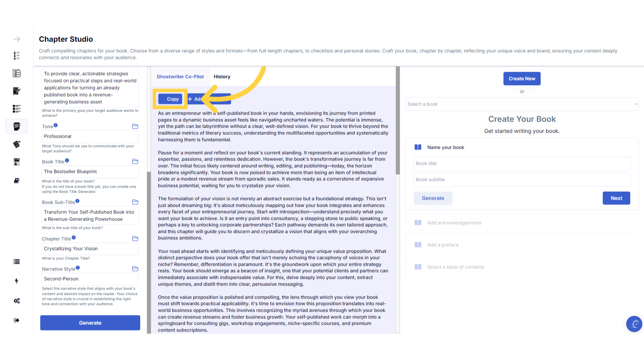Select the Ghostwriter Co-Pilot tab
Image resolution: width=644 pixels, height=362 pixels.
[x=180, y=77]
